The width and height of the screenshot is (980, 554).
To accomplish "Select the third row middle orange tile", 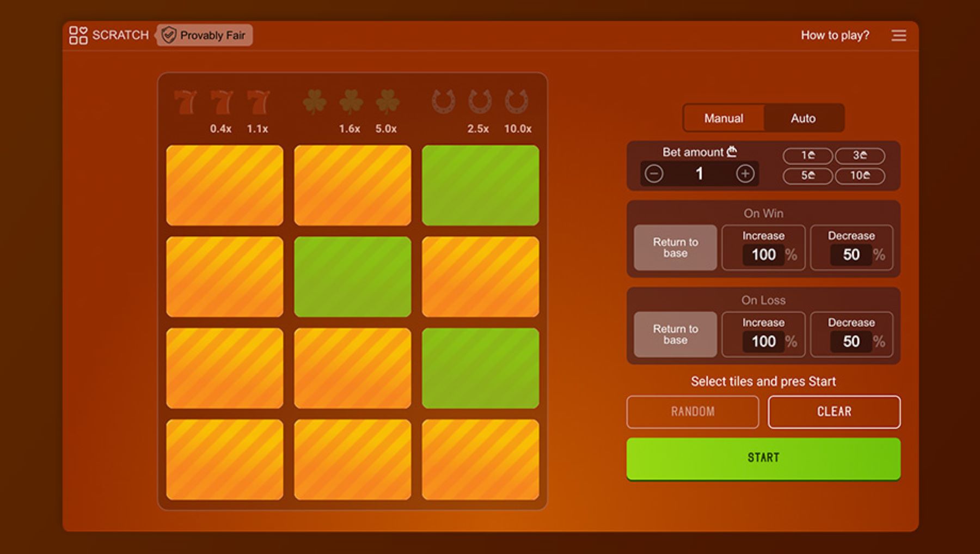I will (352, 368).
